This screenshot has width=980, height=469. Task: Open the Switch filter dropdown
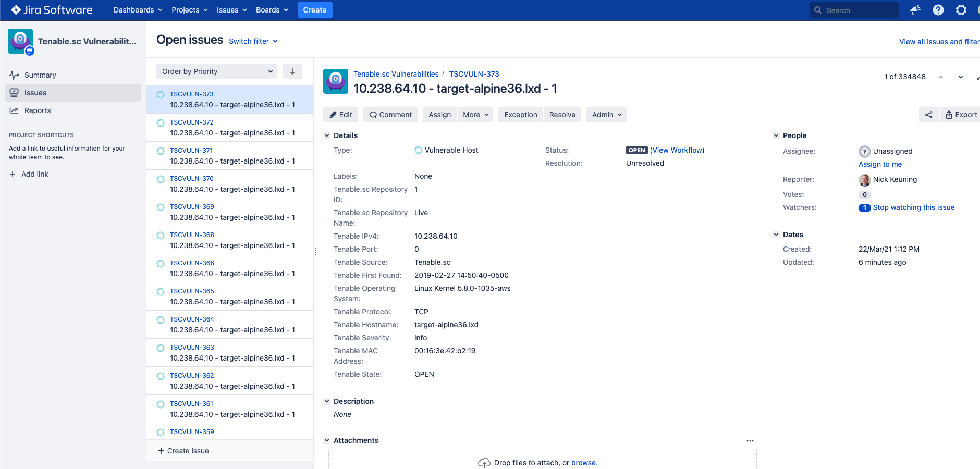[x=253, y=41]
